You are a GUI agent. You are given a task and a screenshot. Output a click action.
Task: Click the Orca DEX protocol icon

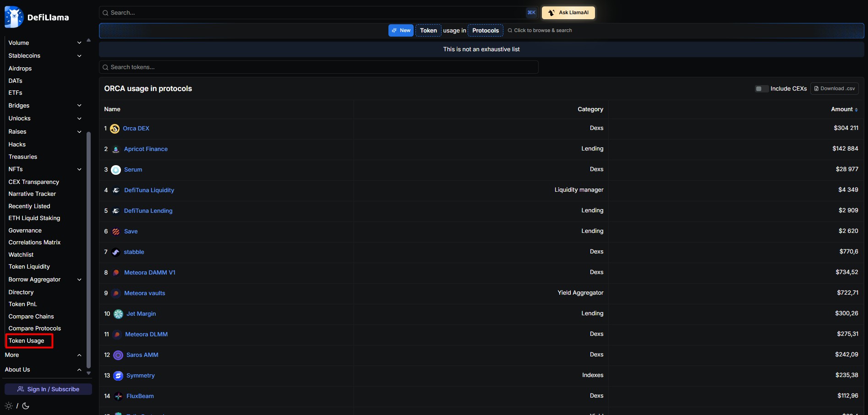pos(115,129)
